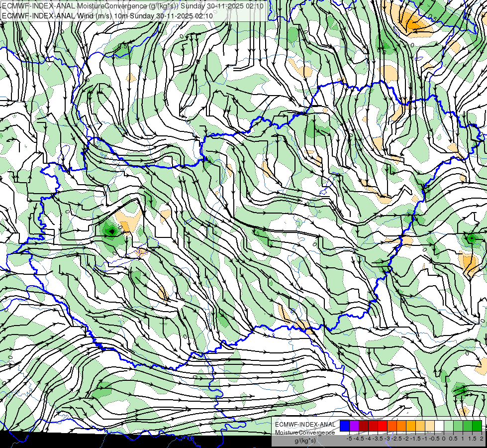Click the light orange swatch between -1.5 and -1
The image size is (487, 448).
click(420, 426)
